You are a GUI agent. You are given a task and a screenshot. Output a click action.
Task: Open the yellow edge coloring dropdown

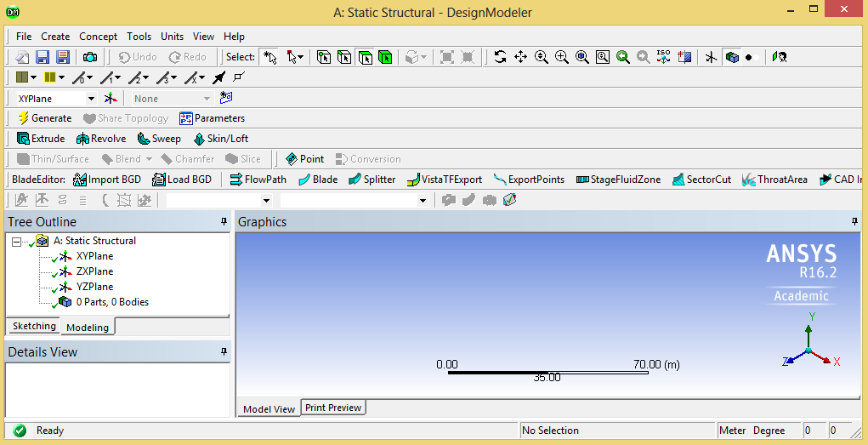coord(61,77)
